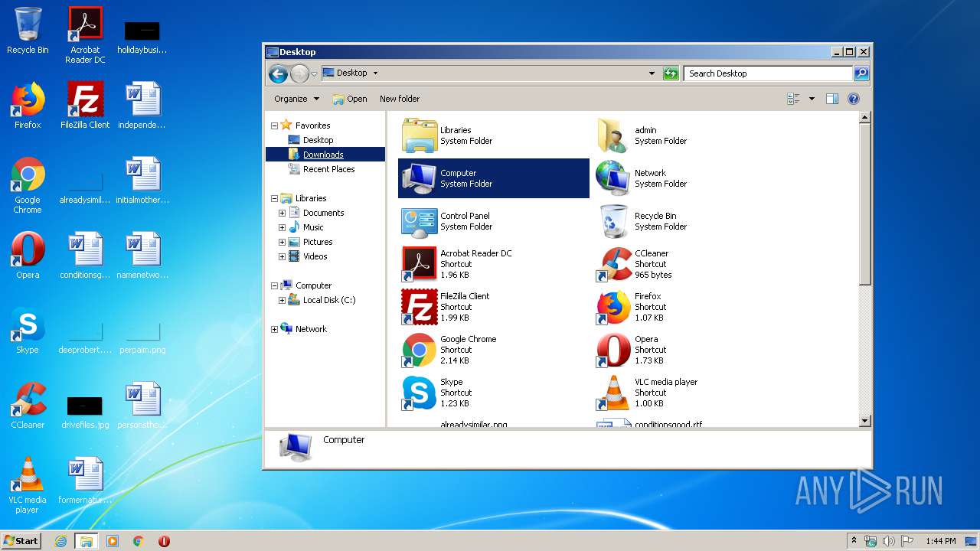Viewport: 980px width, 551px height.
Task: Click the Chrome taskbar icon
Action: [139, 541]
